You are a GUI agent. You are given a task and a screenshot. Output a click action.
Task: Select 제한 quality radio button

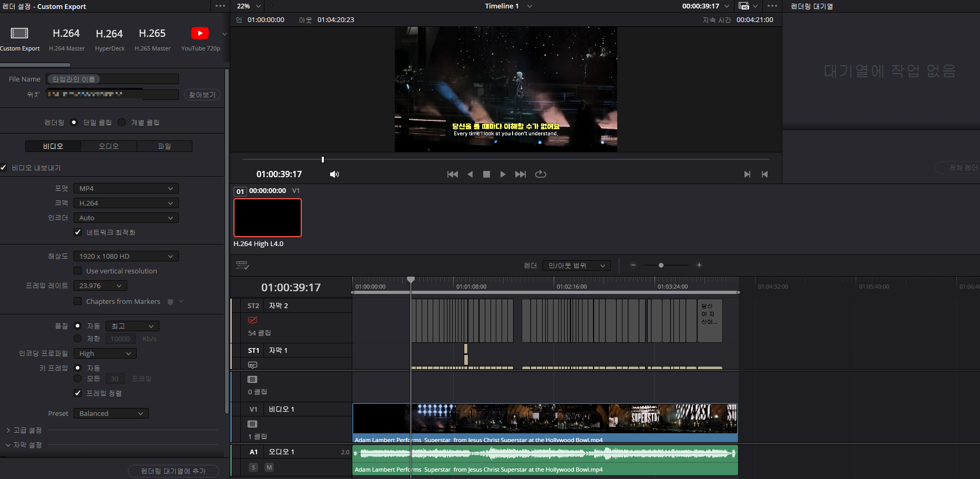pyautogui.click(x=78, y=339)
